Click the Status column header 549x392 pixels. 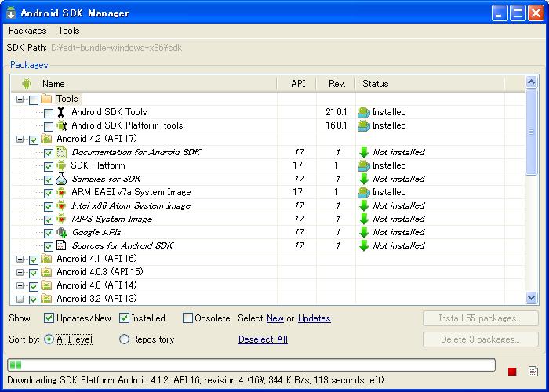click(430, 84)
